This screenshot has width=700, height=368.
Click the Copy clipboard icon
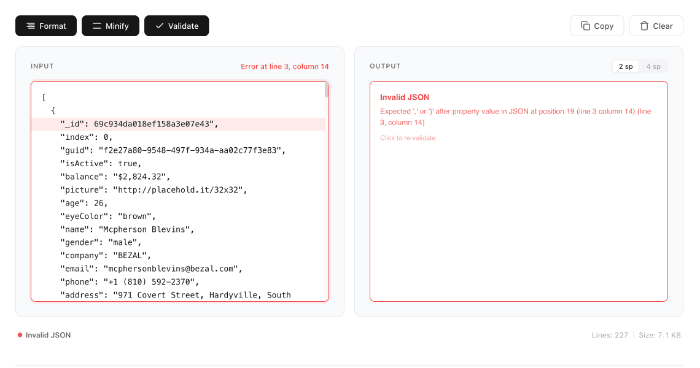coord(585,26)
